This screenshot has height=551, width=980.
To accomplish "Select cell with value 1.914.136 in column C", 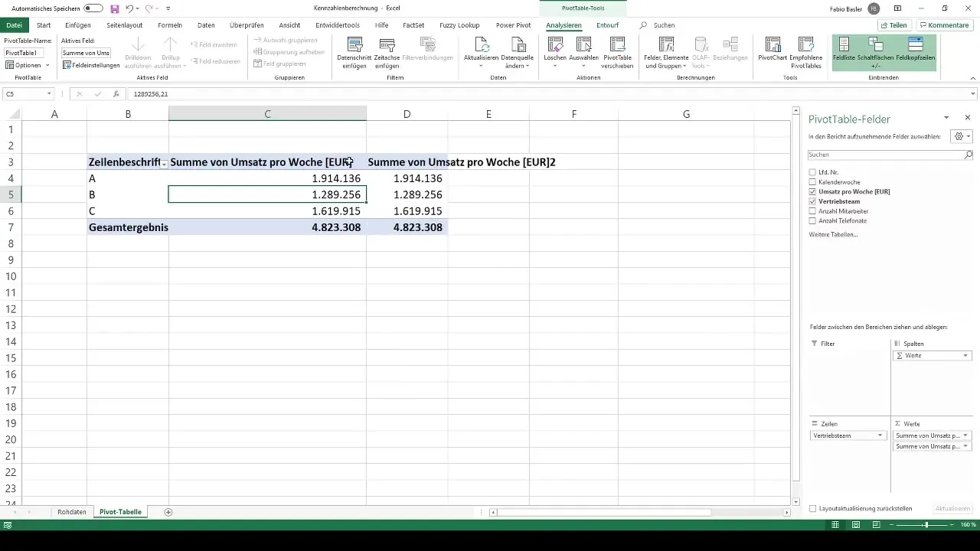I will point(267,178).
